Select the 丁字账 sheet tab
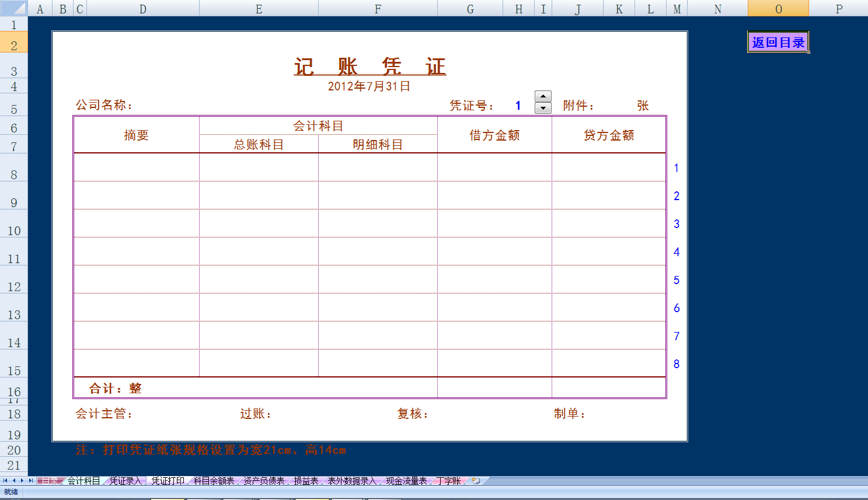868x500 pixels. point(448,481)
